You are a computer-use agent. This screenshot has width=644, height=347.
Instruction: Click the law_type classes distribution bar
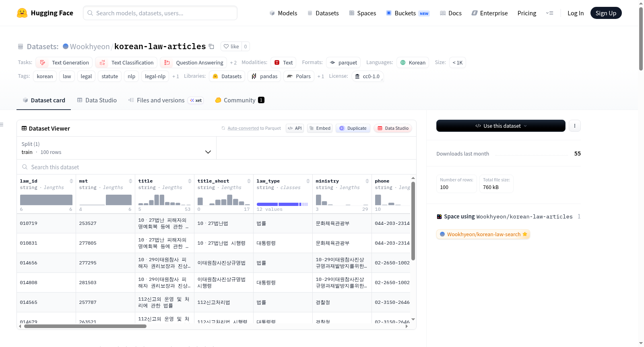282,204
